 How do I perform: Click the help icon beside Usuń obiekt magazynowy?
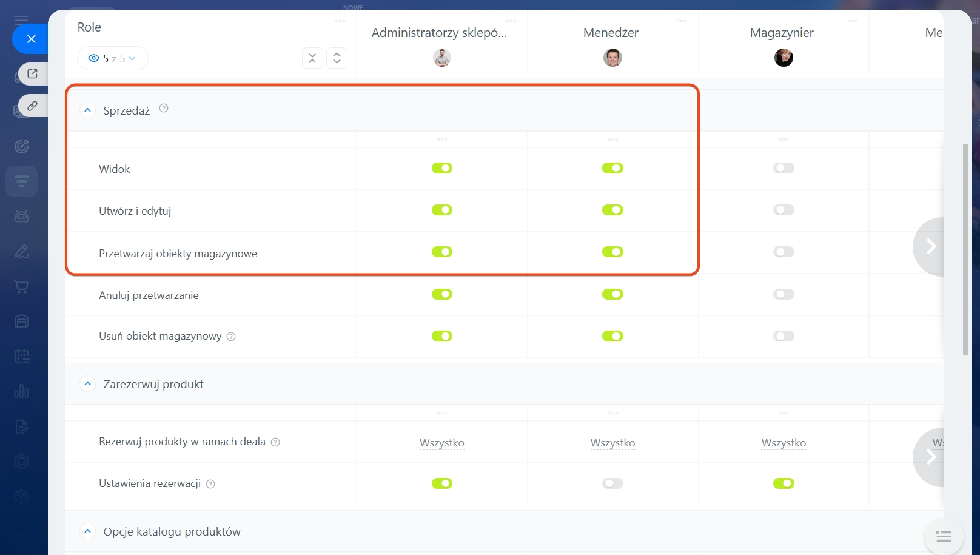coord(231,337)
